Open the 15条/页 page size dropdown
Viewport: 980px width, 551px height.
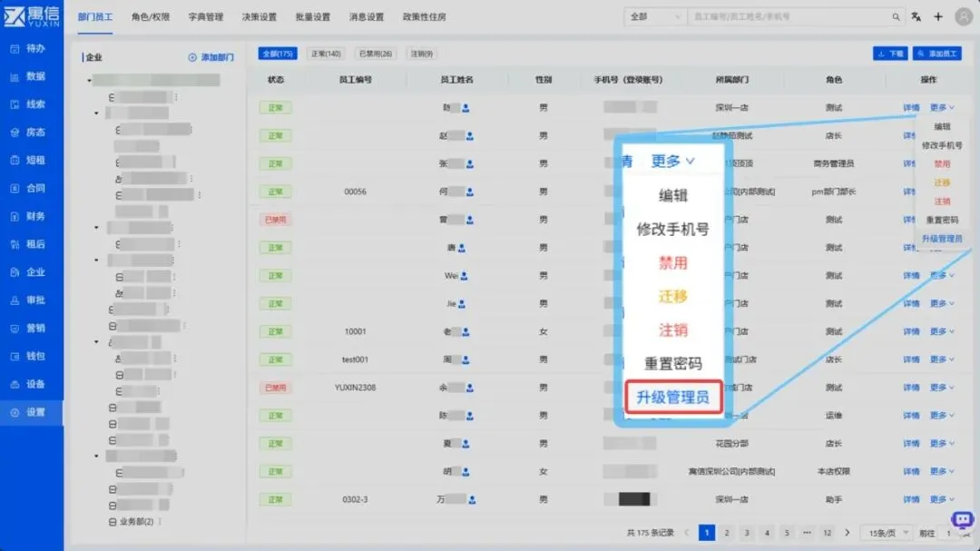click(x=887, y=533)
